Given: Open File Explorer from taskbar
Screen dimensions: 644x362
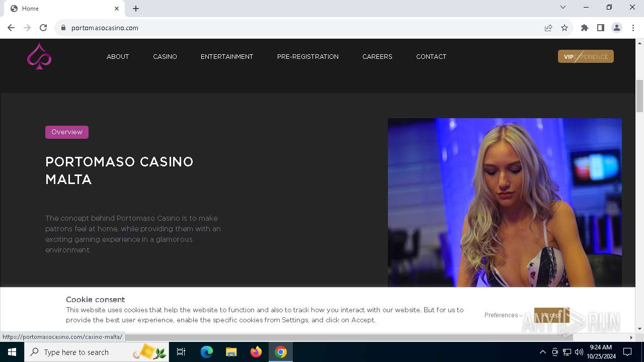Looking at the screenshot, I should click(231, 352).
